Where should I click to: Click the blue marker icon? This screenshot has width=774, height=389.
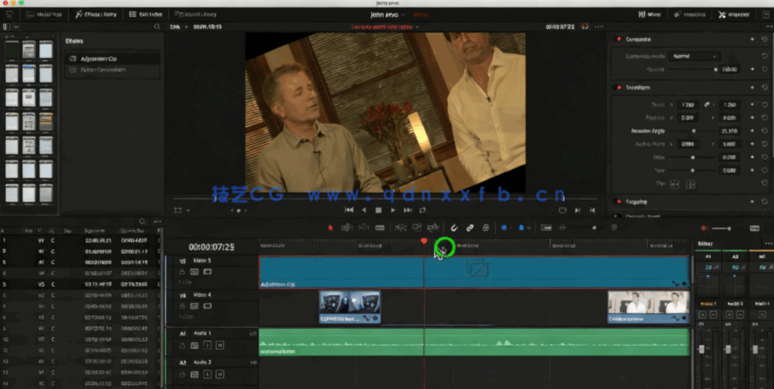coord(521,228)
